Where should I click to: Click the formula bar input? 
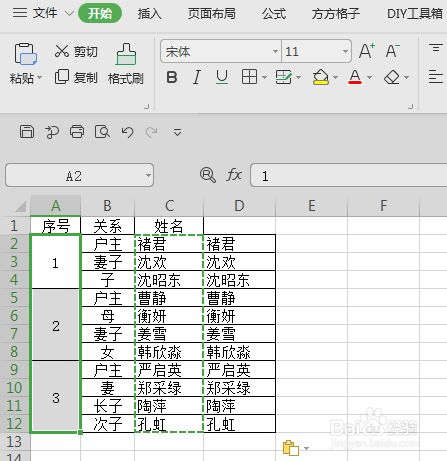coord(349,175)
